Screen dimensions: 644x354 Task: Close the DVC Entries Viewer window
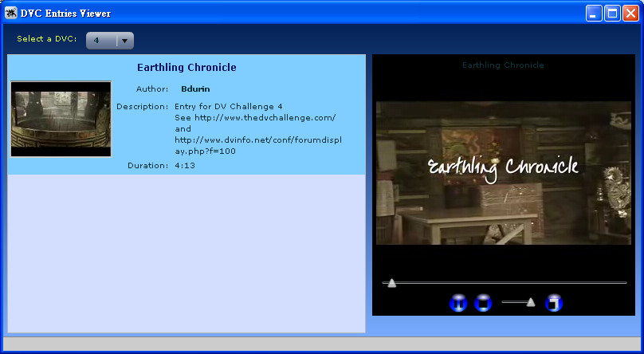pos(630,13)
